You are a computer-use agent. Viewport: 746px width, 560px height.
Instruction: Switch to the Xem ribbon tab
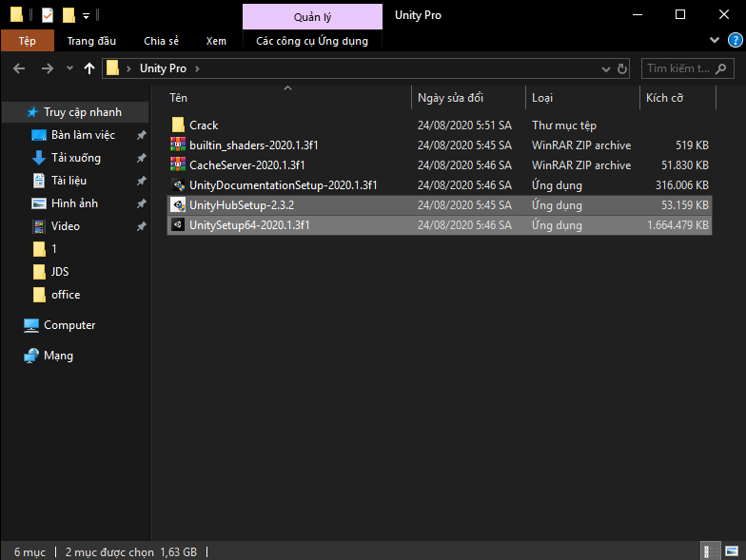pyautogui.click(x=216, y=41)
